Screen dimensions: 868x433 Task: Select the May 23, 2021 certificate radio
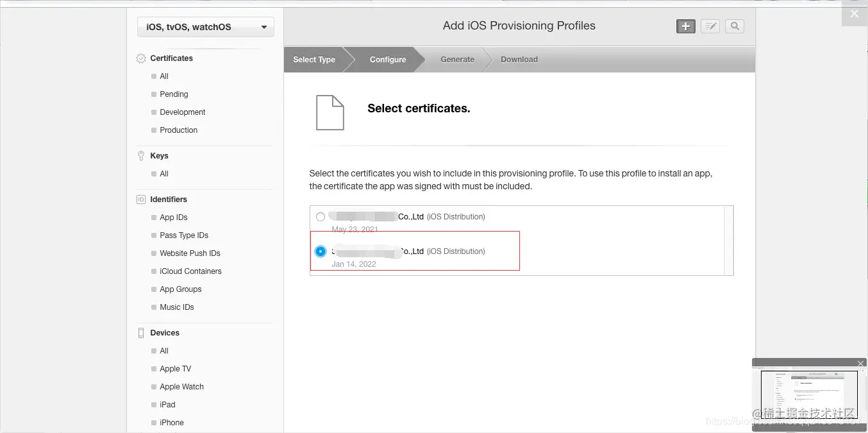[x=321, y=217]
